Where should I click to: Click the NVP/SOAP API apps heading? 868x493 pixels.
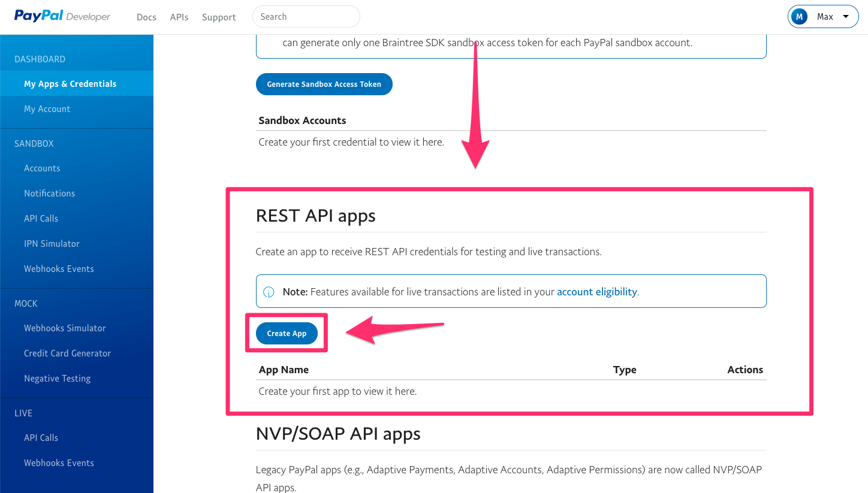click(x=338, y=434)
